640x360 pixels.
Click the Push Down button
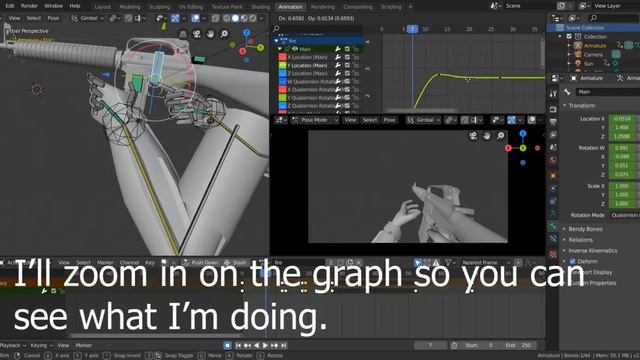click(x=202, y=262)
